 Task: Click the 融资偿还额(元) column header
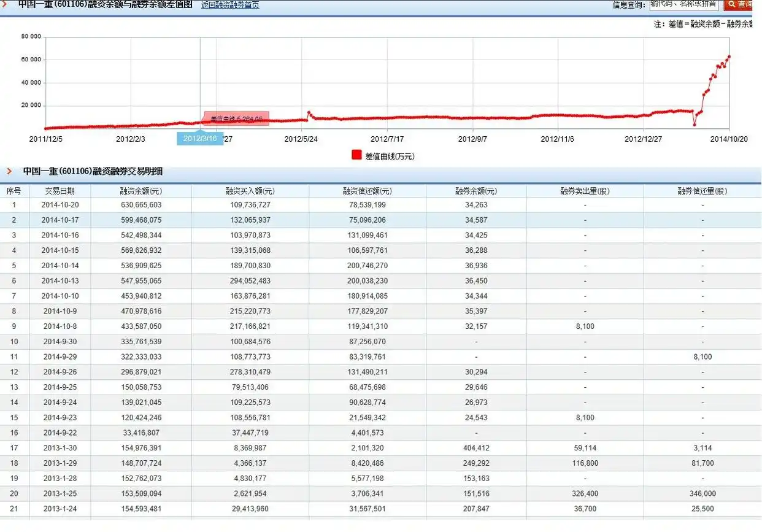(367, 191)
